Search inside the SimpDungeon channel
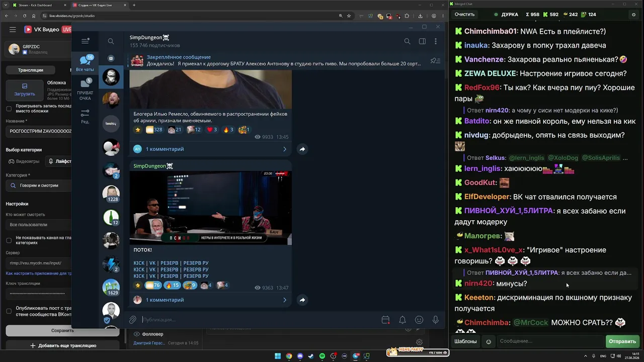This screenshot has width=644, height=362. tap(407, 41)
